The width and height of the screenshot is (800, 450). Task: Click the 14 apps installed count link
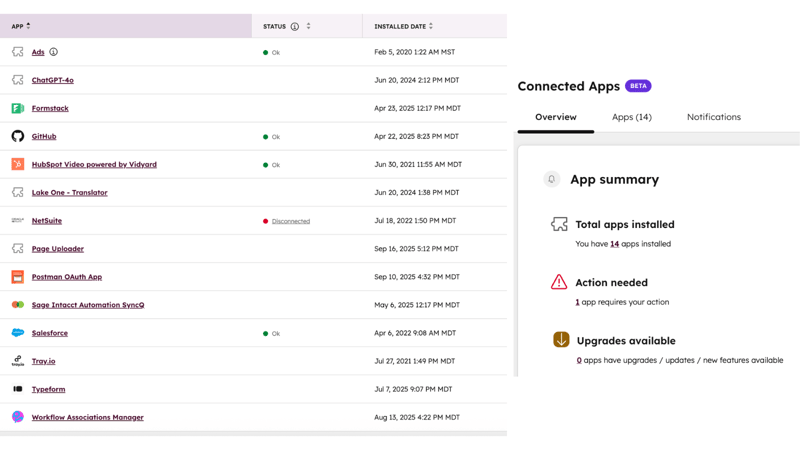(x=614, y=244)
